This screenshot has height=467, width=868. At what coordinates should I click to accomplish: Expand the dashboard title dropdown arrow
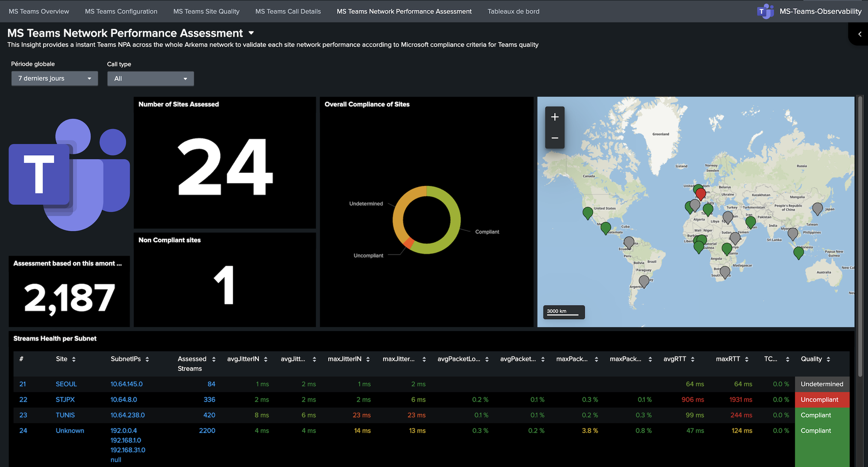click(x=251, y=33)
